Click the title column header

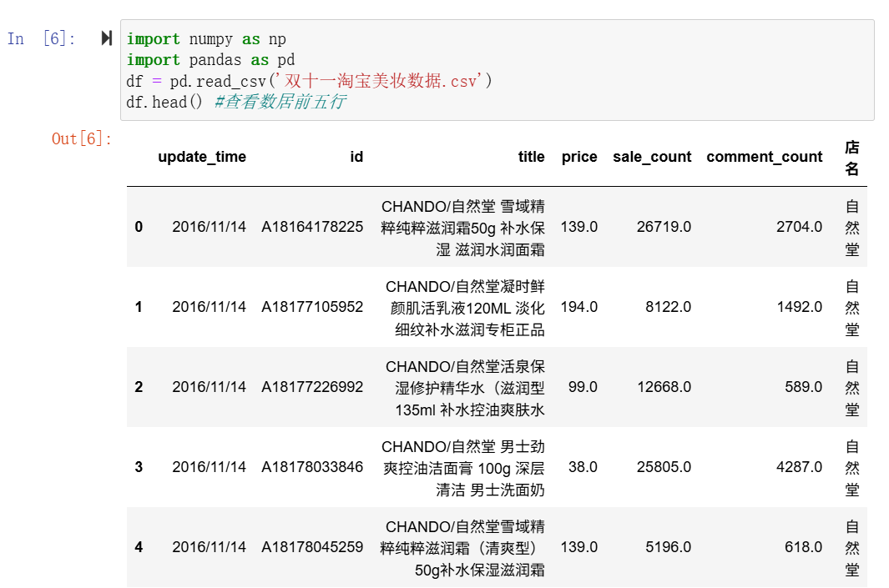(x=531, y=157)
